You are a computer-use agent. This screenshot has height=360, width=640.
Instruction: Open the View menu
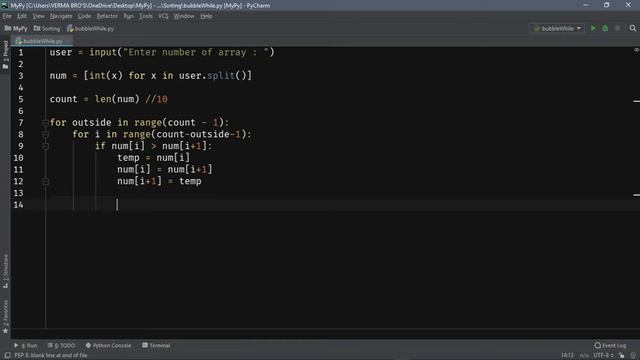pyautogui.click(x=38, y=16)
